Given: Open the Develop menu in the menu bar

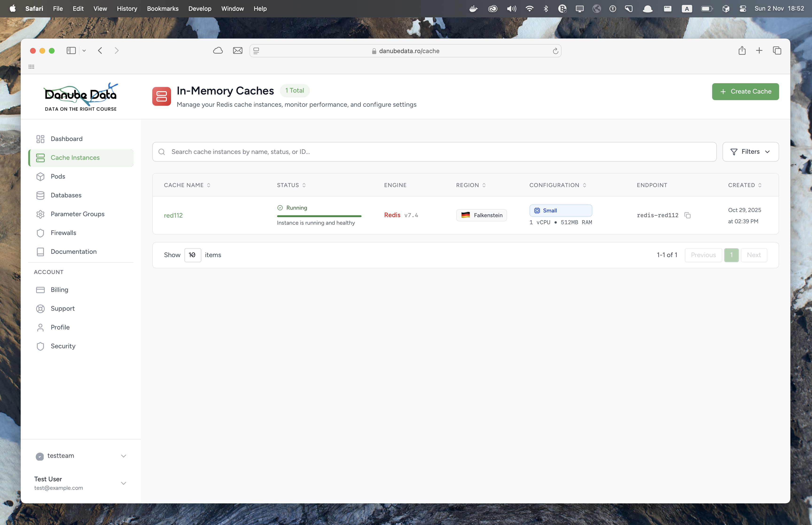Looking at the screenshot, I should (200, 8).
